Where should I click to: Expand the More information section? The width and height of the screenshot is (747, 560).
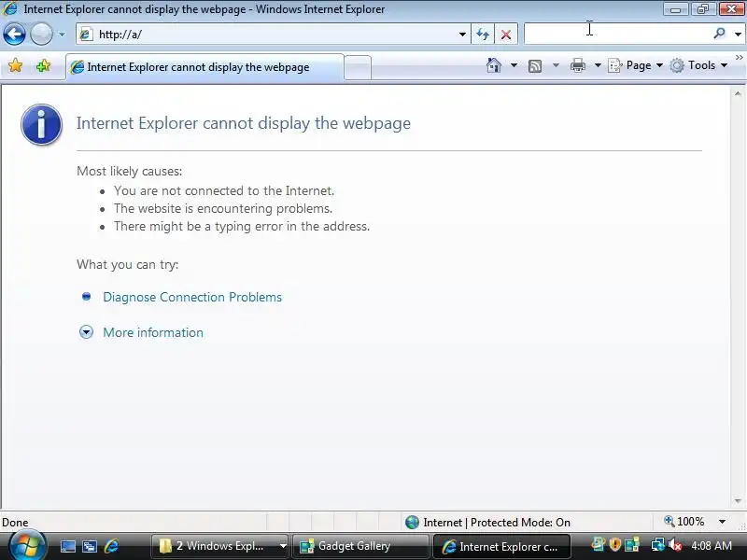pos(153,332)
